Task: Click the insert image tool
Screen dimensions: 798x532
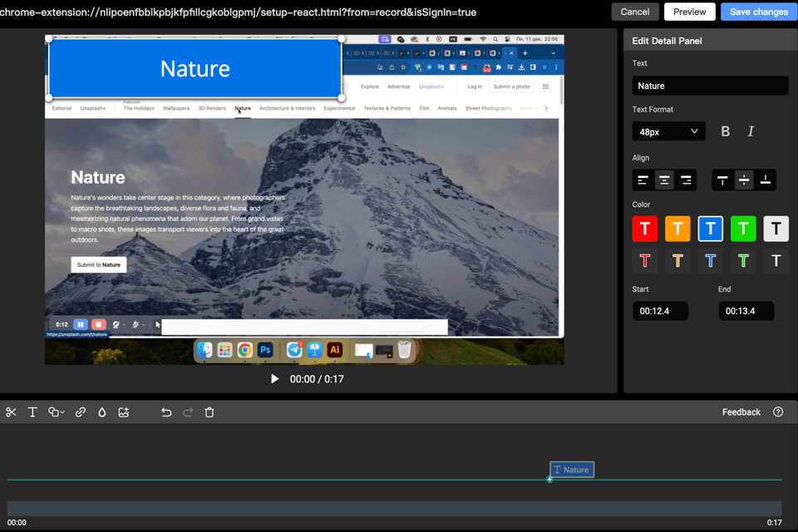Action: coord(124,412)
